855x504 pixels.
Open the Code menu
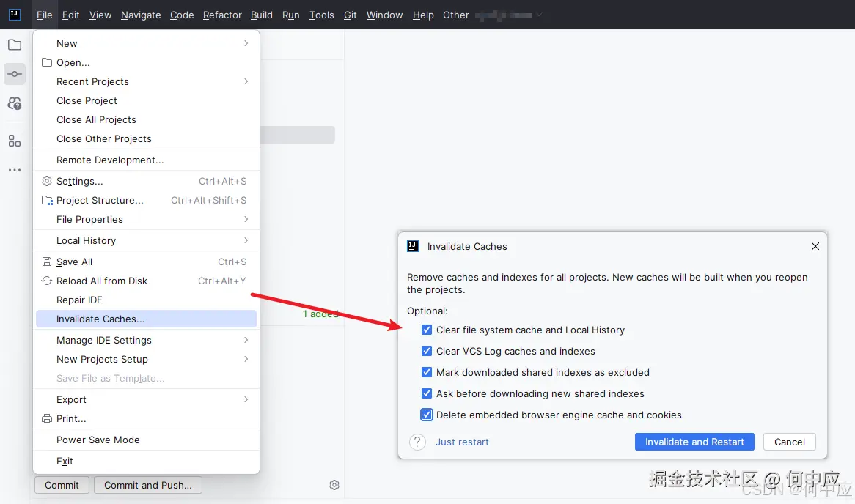click(182, 15)
